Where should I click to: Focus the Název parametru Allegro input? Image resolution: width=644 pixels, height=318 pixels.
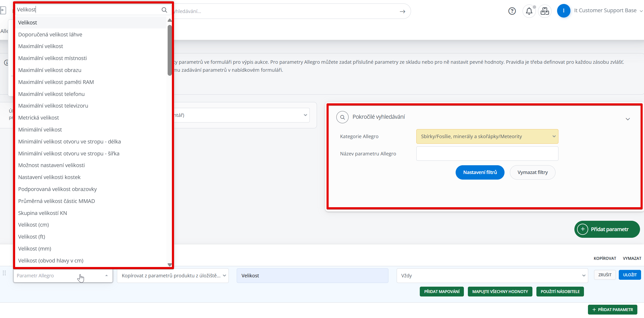(487, 154)
